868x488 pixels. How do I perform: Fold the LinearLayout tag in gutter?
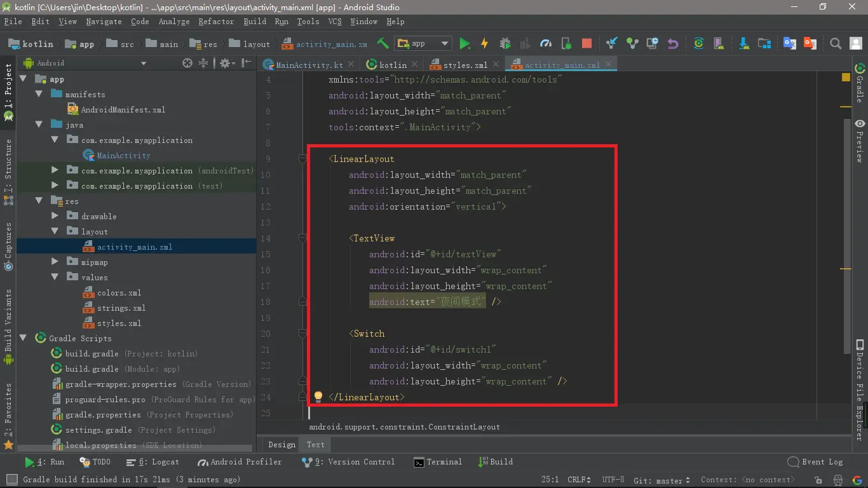pos(303,159)
